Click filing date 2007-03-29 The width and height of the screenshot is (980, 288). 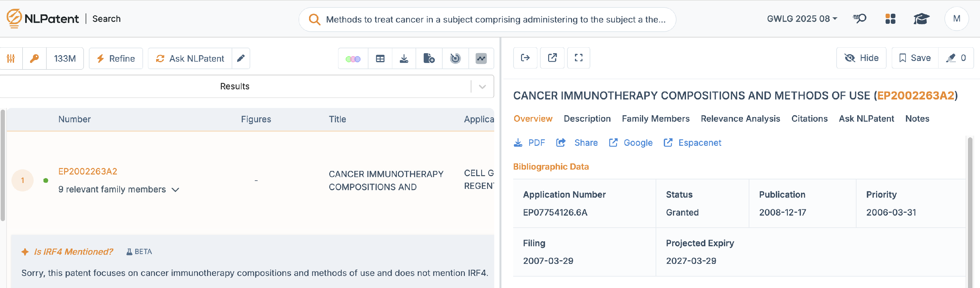[548, 261]
